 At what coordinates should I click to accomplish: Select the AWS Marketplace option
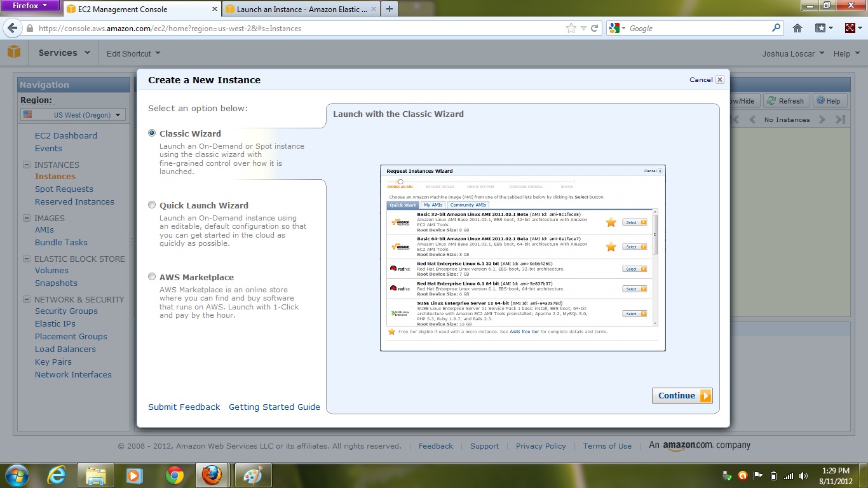tap(152, 276)
